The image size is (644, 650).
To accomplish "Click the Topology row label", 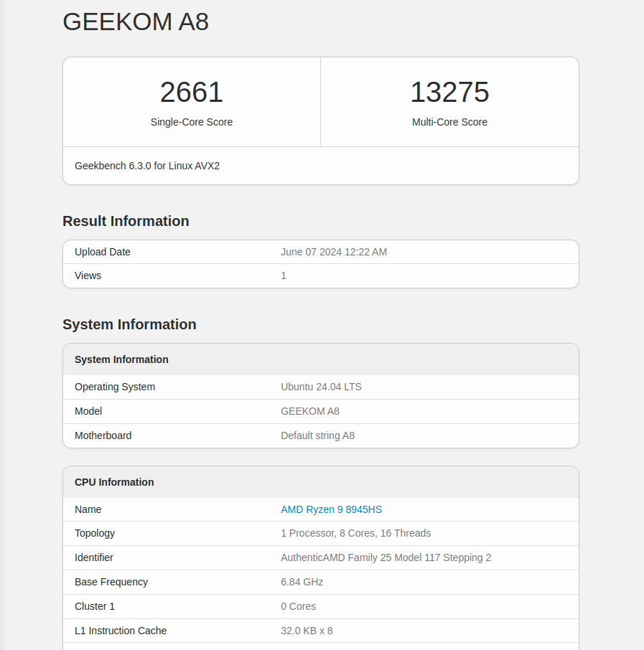I will coord(95,533).
